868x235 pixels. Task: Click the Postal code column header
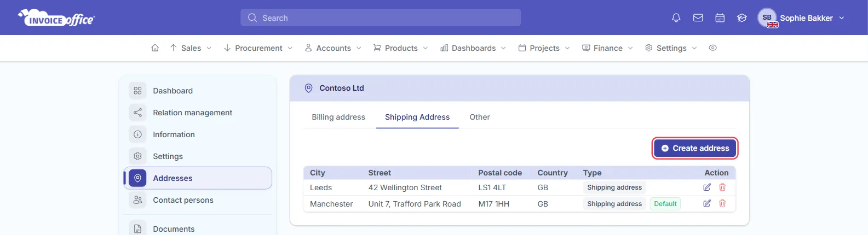tap(500, 173)
